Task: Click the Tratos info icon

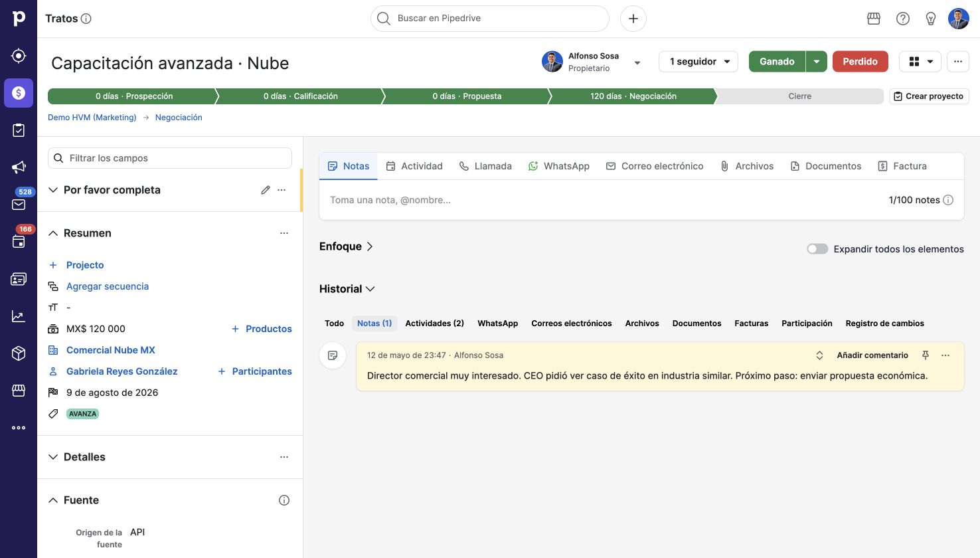Action: click(x=86, y=19)
